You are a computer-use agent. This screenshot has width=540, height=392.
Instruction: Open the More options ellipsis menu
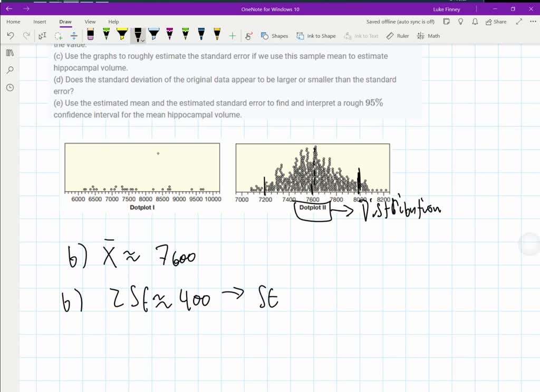click(532, 22)
